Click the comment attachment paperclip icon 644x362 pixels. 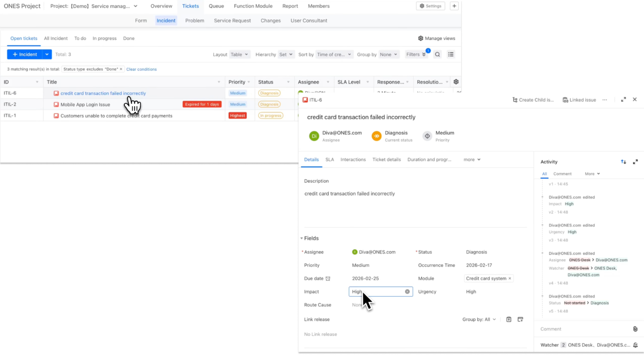coord(635,329)
